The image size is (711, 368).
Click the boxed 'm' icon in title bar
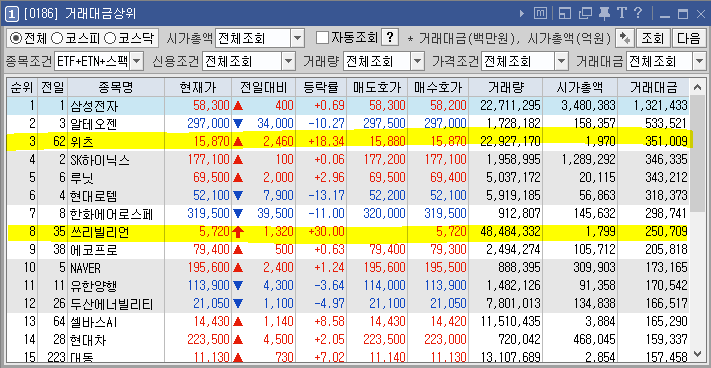540,14
